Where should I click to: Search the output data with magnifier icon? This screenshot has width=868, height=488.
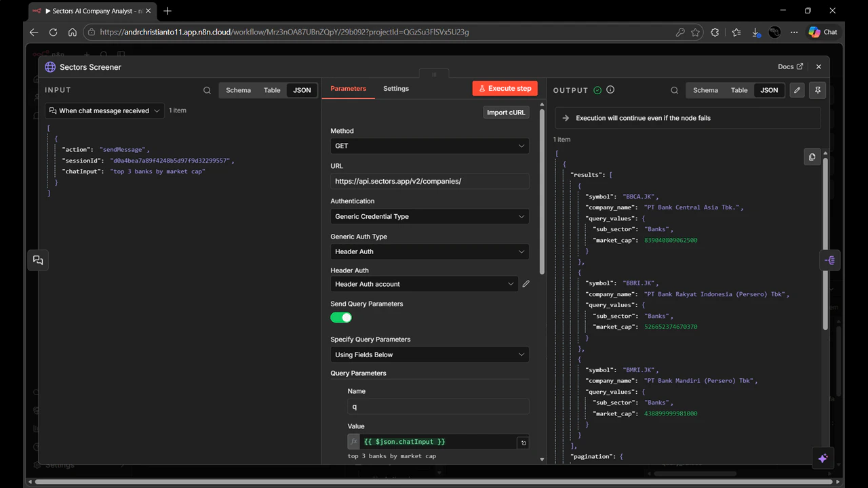point(674,90)
